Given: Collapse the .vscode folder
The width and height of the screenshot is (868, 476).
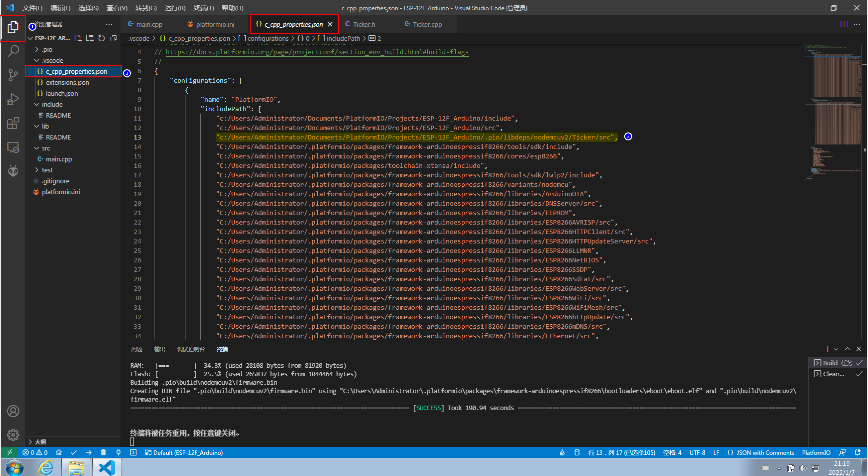Looking at the screenshot, I should tap(52, 61).
